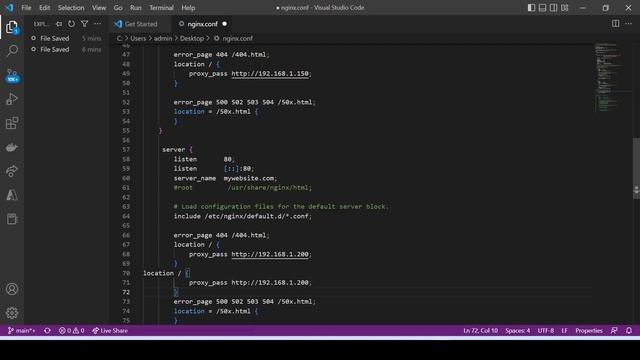Click Ln 72, Col 10 cursor position

pyautogui.click(x=480, y=331)
